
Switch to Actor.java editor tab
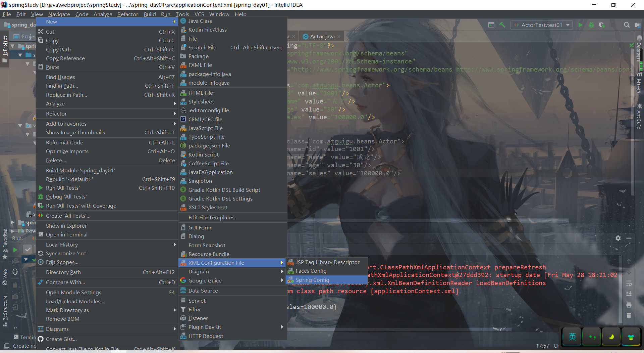pos(322,36)
